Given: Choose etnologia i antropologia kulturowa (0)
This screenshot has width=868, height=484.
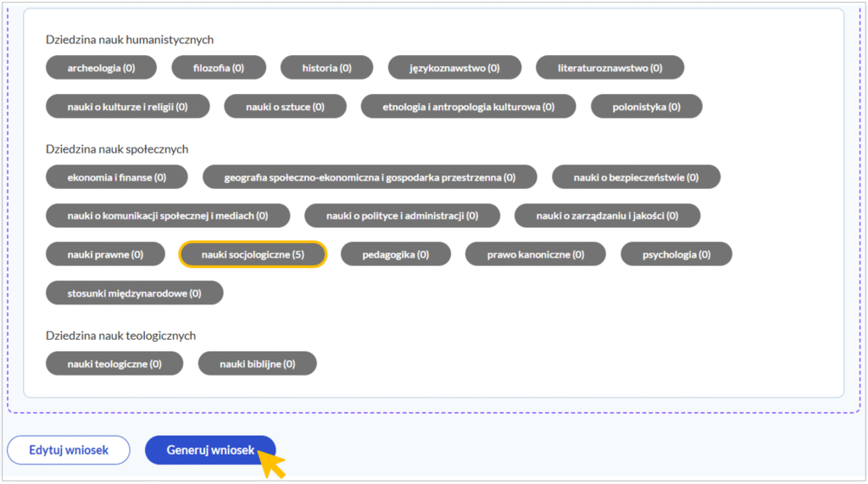Looking at the screenshot, I should [468, 107].
